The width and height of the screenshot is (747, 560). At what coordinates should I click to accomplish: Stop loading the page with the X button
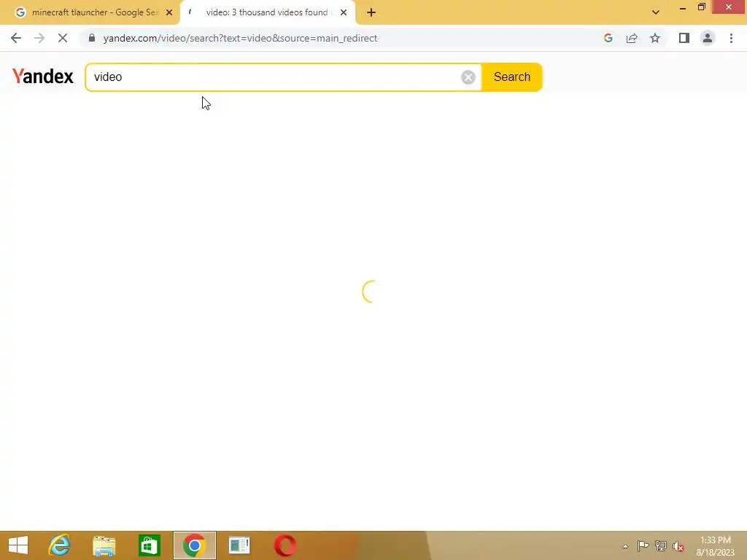[63, 38]
